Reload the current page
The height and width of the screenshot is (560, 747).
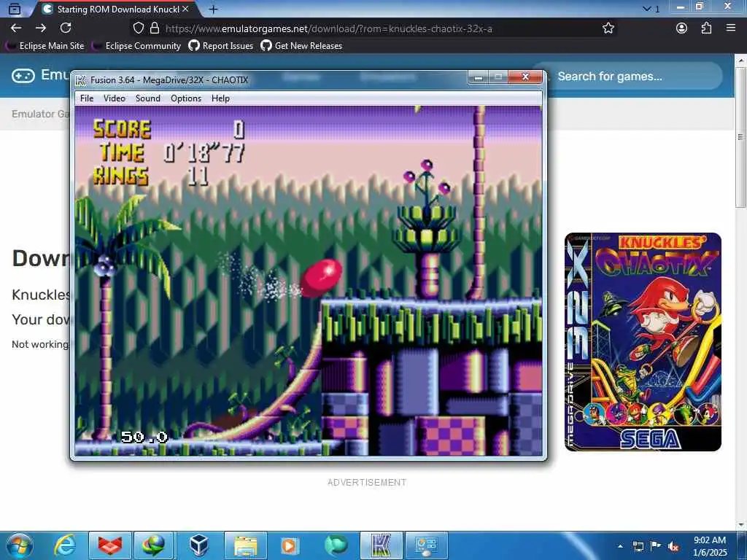[66, 28]
